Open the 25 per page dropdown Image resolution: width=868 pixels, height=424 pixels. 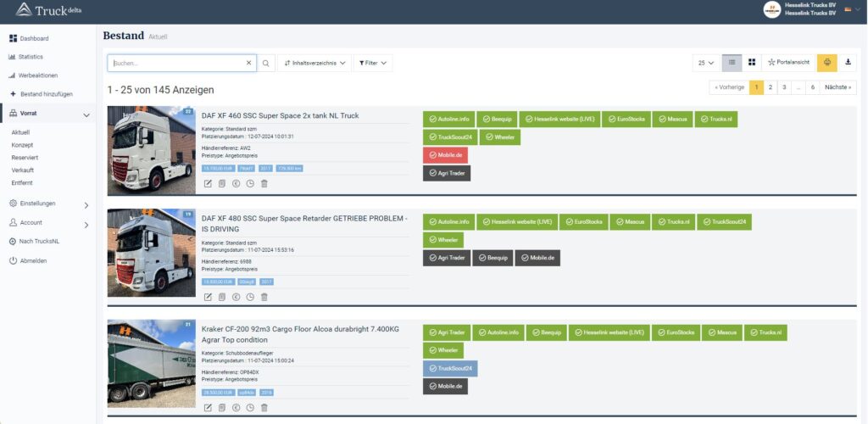[705, 63]
